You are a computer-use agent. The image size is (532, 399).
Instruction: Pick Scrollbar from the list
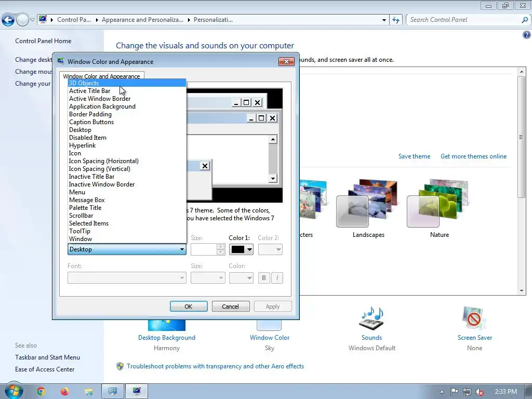point(127,216)
